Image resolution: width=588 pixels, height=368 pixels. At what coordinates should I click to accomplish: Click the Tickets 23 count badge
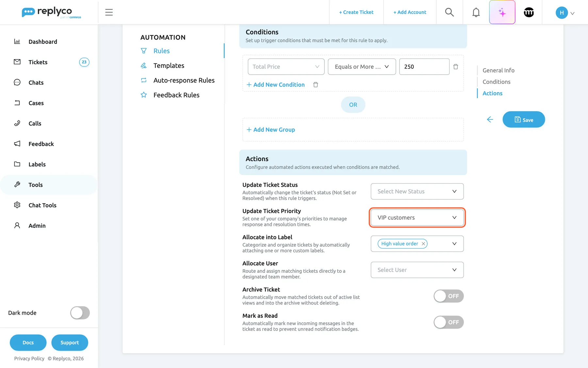(x=84, y=62)
